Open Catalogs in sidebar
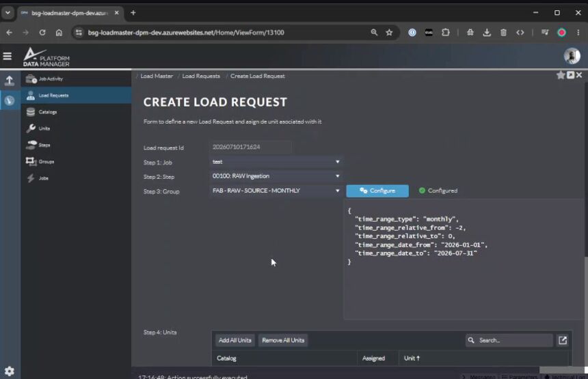 (x=76, y=112)
